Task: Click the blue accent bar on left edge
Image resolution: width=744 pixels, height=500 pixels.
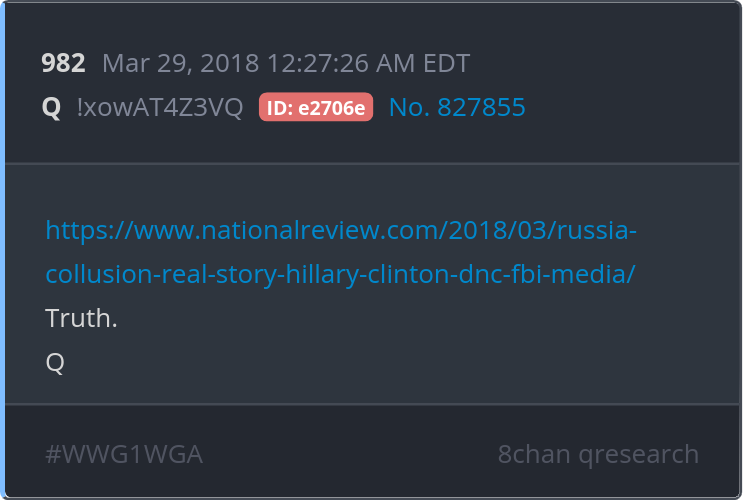Action: point(2,250)
